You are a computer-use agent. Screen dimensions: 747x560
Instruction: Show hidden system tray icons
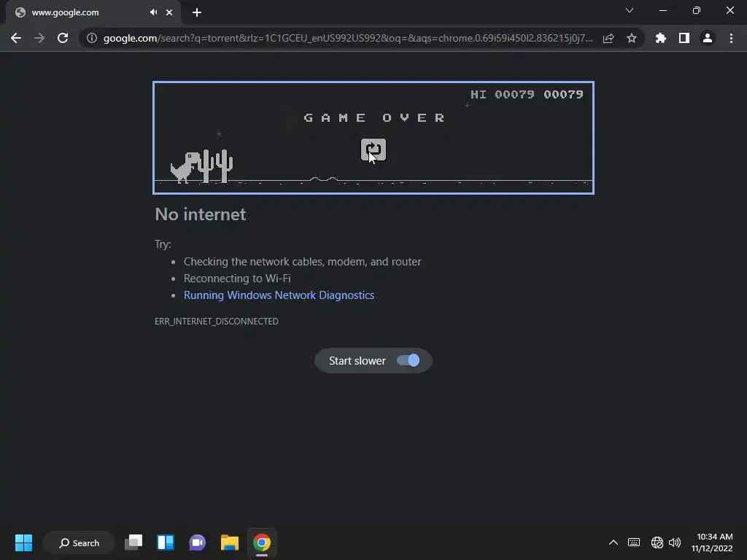(x=614, y=542)
